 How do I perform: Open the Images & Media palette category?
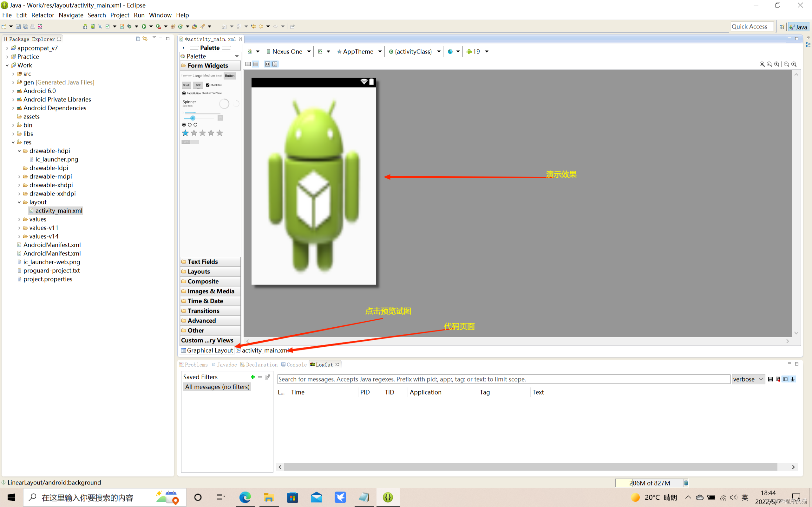210,291
